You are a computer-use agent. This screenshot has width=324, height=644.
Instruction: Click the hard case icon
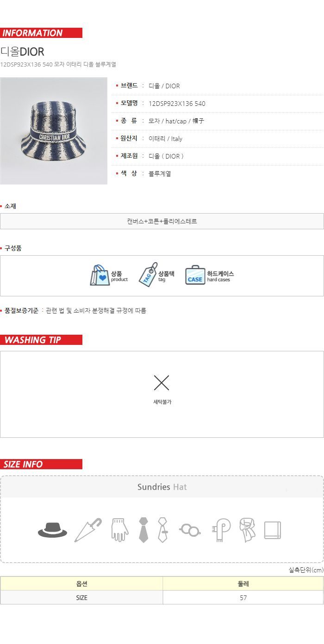coord(195,275)
